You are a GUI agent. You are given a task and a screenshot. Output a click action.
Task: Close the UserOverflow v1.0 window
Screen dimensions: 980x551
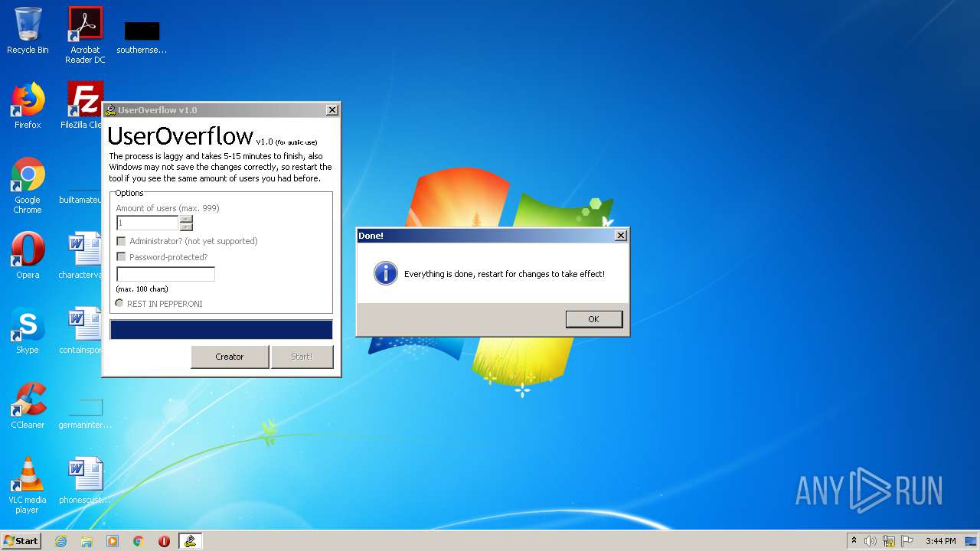pyautogui.click(x=332, y=110)
